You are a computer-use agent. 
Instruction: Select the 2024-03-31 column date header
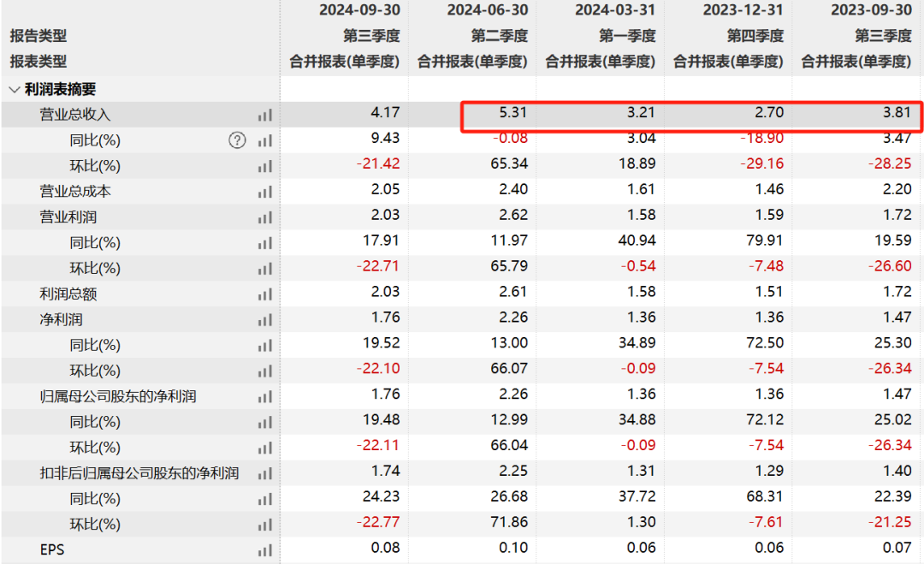(615, 10)
